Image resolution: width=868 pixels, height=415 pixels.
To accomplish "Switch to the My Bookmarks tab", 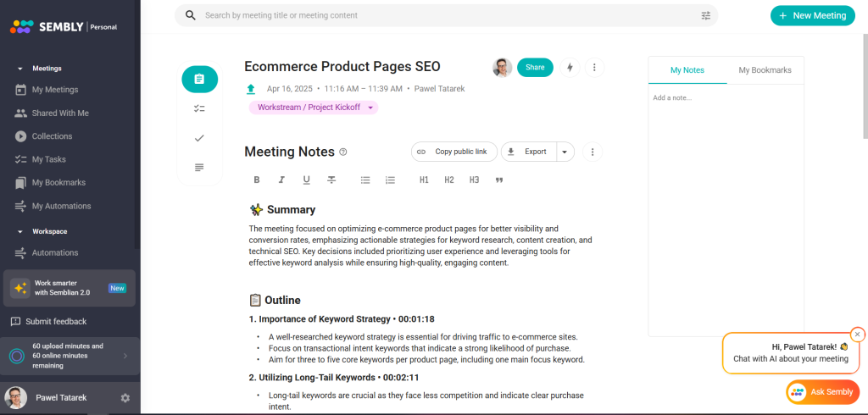I will 765,70.
